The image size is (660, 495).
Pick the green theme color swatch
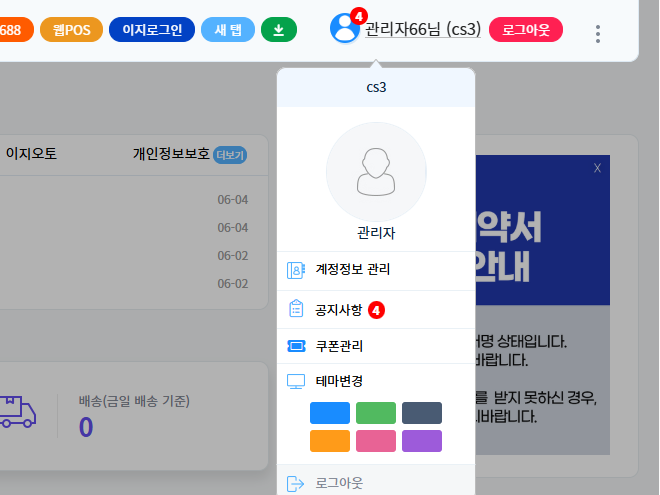375,413
